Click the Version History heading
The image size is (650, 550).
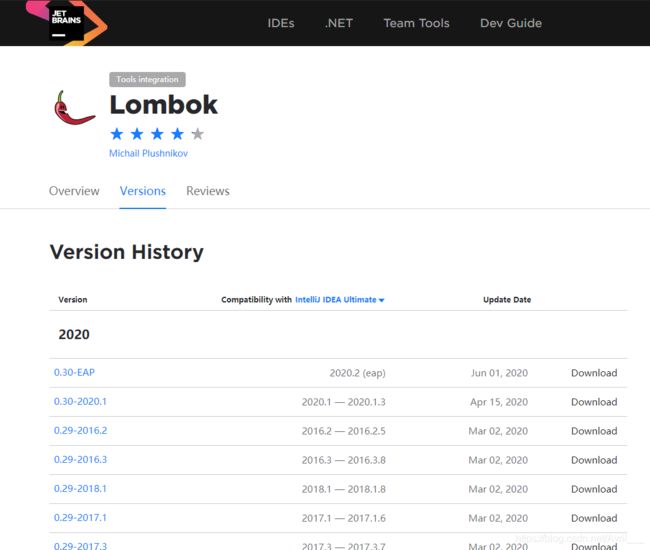click(126, 252)
